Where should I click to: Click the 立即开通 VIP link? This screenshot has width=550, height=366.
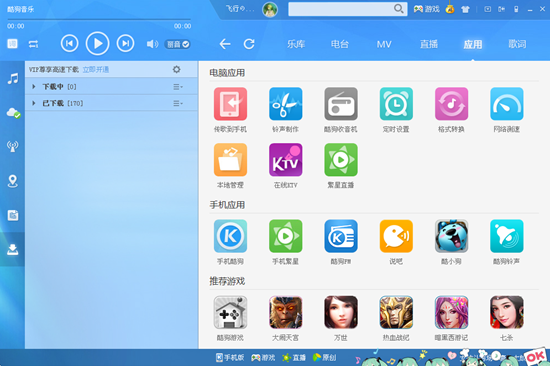96,69
